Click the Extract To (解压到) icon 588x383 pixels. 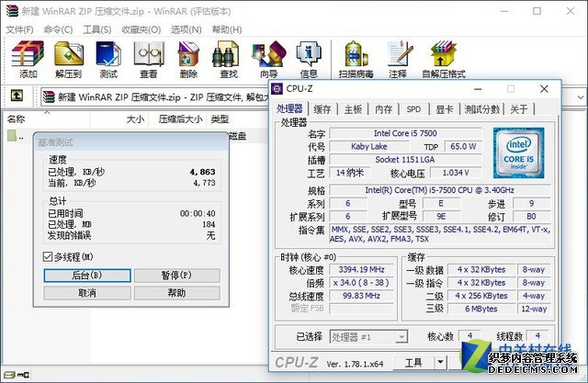tap(69, 60)
